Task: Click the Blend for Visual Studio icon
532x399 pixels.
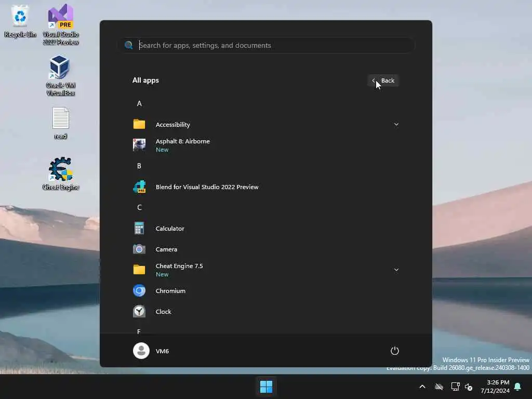Action: tap(139, 187)
